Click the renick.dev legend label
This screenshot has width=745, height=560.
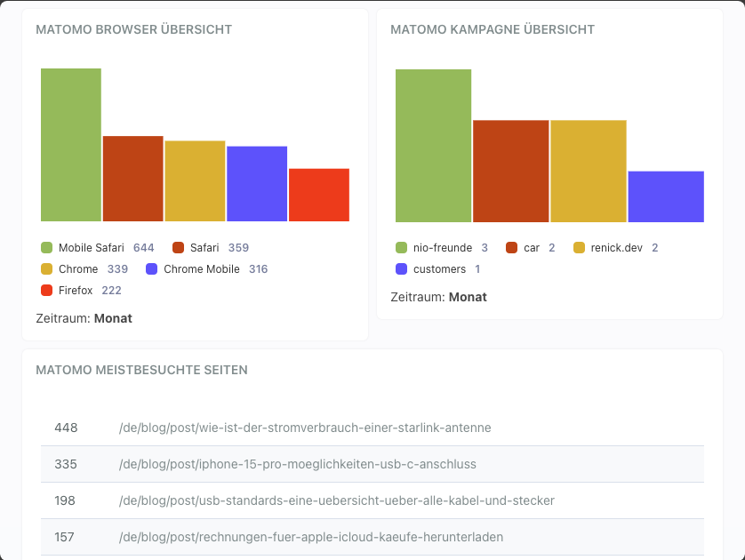(x=617, y=247)
